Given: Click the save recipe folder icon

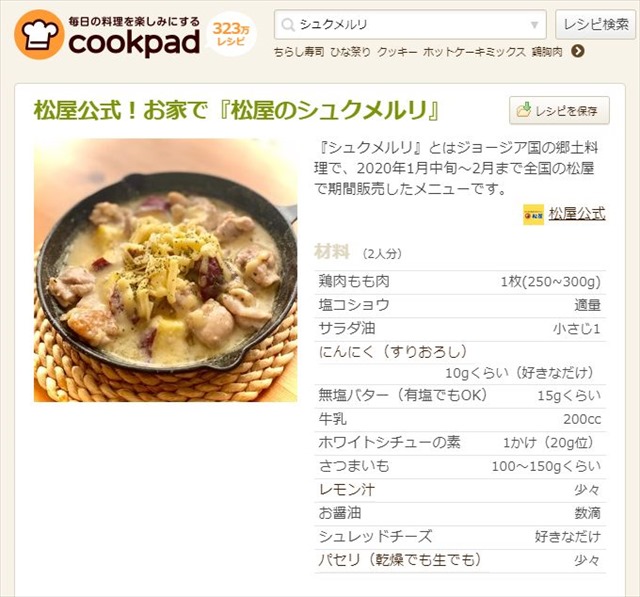Looking at the screenshot, I should pos(524,110).
